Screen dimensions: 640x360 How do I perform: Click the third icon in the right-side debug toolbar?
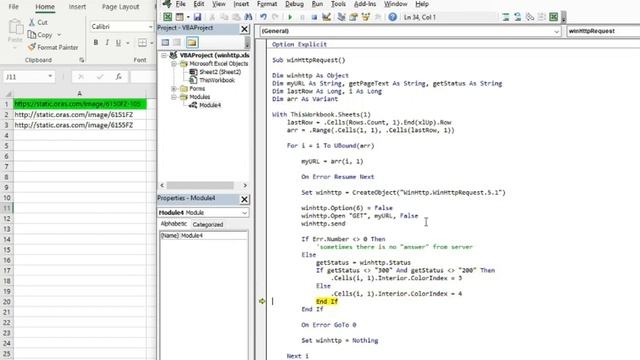point(530,17)
